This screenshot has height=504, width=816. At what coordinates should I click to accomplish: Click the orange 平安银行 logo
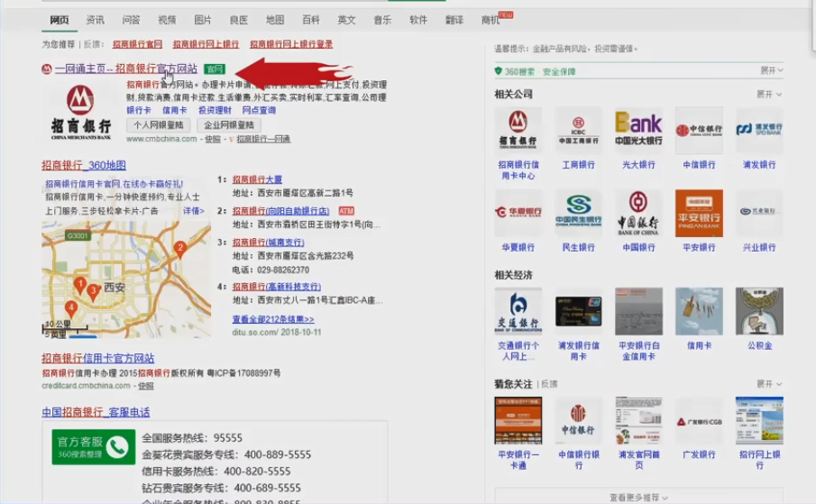[x=699, y=213]
